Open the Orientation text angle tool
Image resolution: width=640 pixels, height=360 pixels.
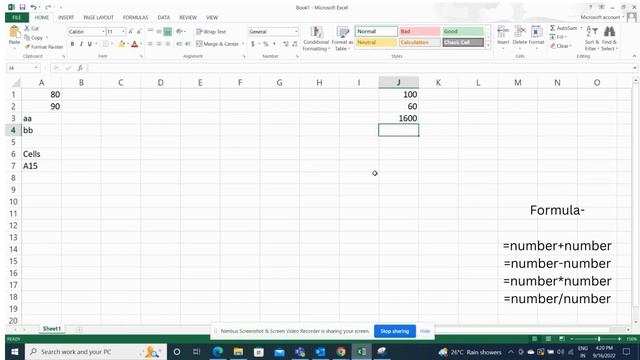click(179, 31)
